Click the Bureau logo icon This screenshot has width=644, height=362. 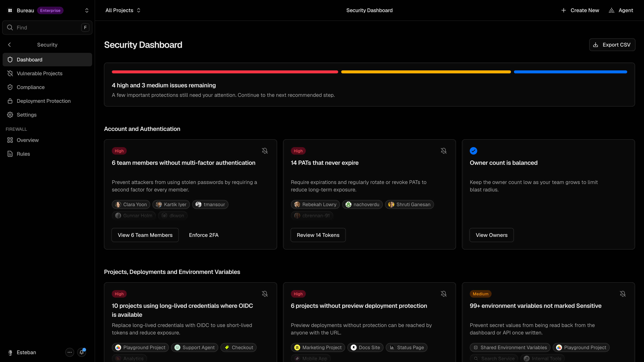(10, 10)
